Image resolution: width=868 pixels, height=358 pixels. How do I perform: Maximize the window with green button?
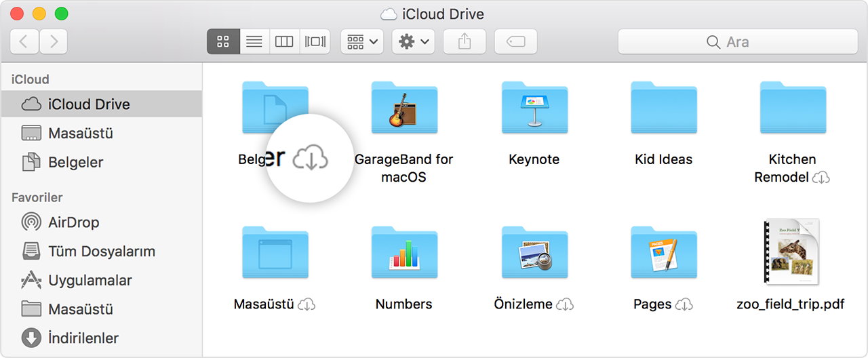click(61, 14)
